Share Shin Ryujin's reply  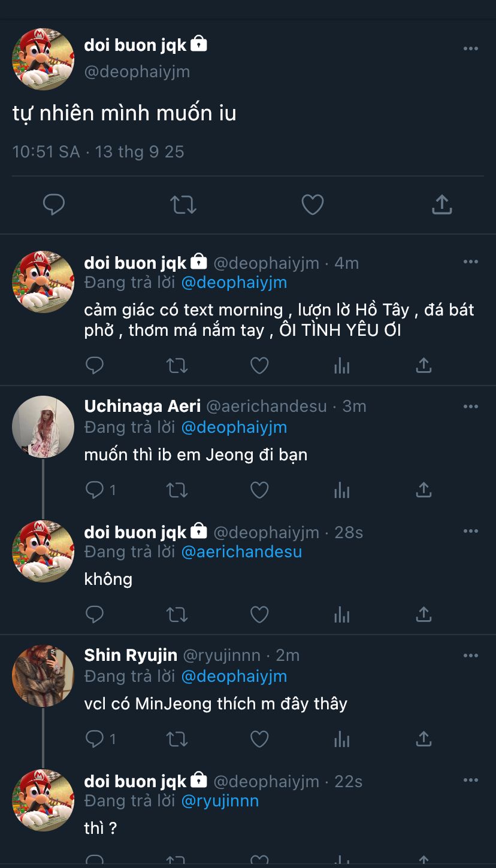pos(424,739)
